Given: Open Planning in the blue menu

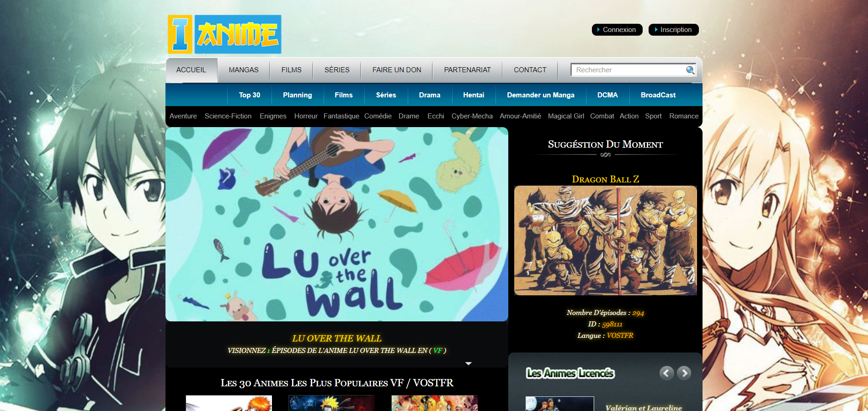Looking at the screenshot, I should click(x=297, y=95).
